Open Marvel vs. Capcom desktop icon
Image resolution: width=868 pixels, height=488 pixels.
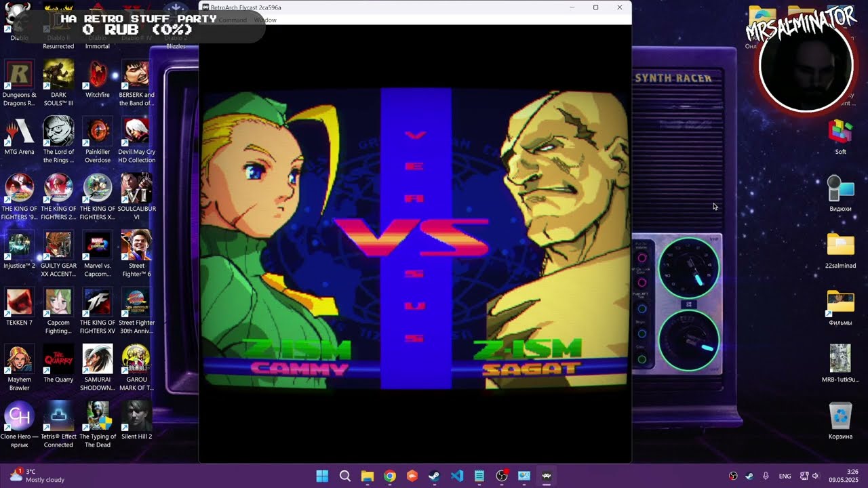click(x=98, y=254)
